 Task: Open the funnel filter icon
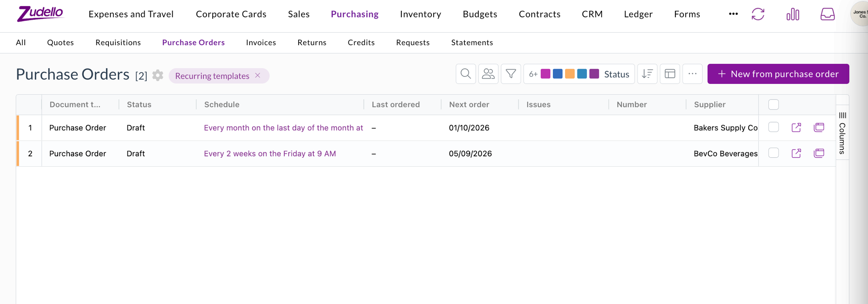[x=511, y=74]
